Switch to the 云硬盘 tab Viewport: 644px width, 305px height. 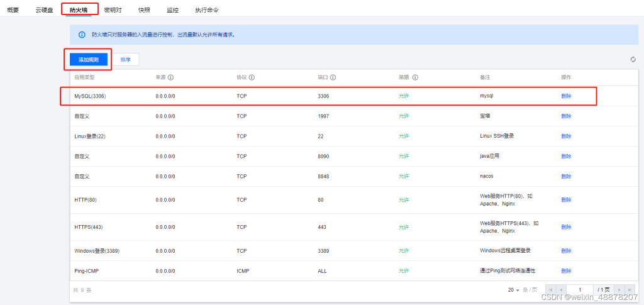44,10
